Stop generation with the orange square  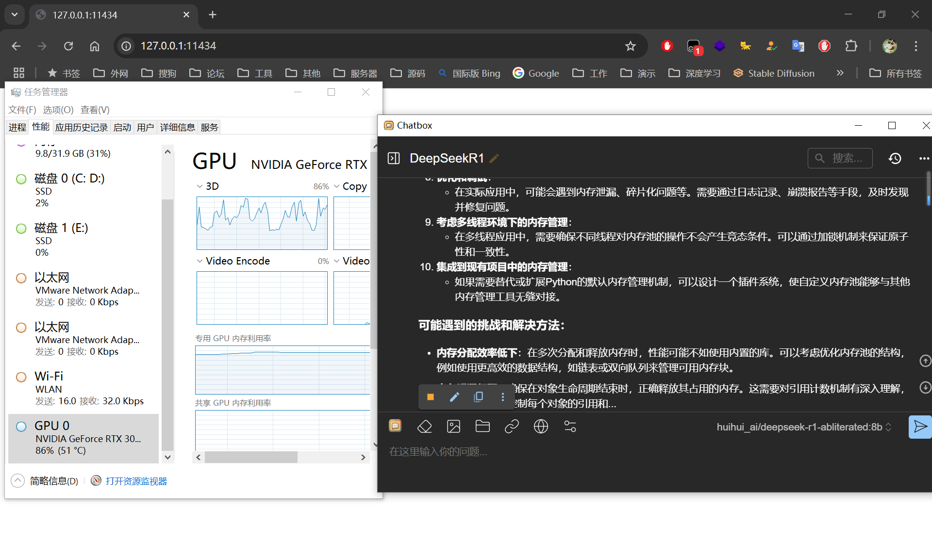(430, 397)
